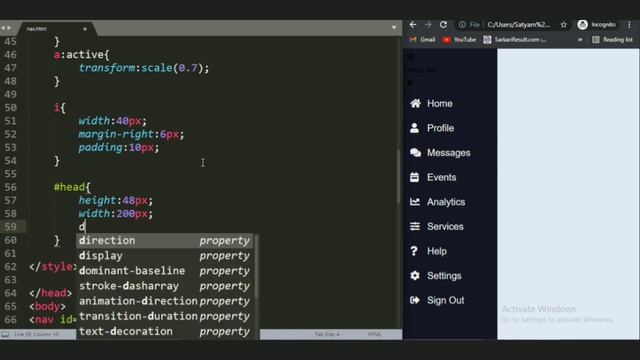The image size is (640, 360).
Task: Click the previous tab arrow in editor
Action: pos(3,28)
